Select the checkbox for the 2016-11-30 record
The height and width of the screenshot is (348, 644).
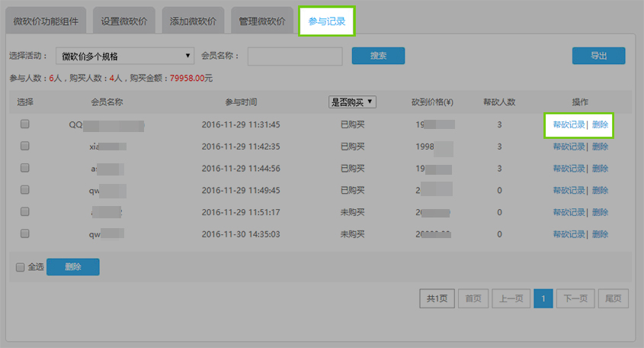click(x=25, y=234)
